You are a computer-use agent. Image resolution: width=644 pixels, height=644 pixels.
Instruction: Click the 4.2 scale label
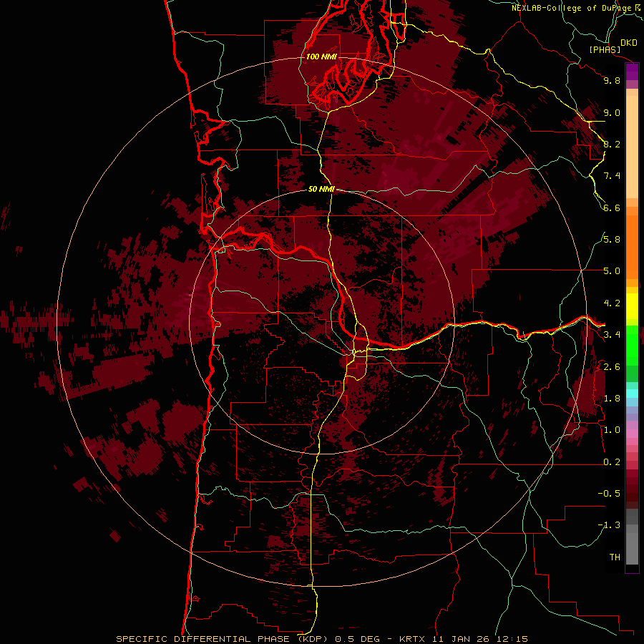612,303
